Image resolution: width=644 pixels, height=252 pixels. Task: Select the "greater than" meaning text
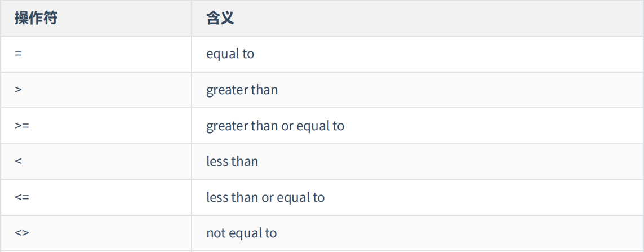[242, 90]
